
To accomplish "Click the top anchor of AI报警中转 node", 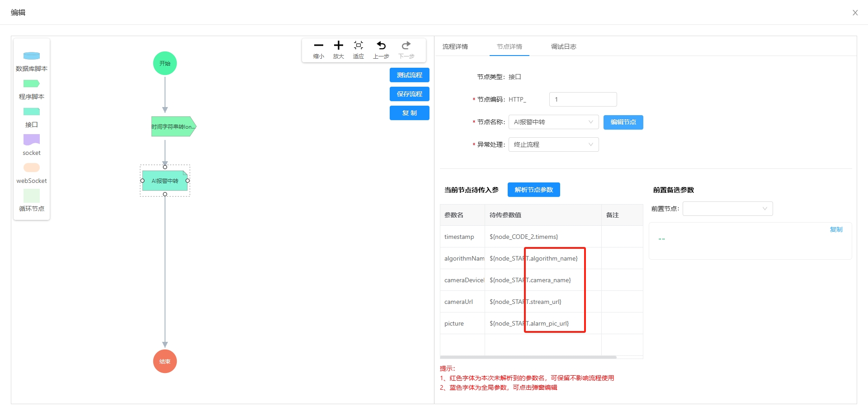I will tap(165, 167).
